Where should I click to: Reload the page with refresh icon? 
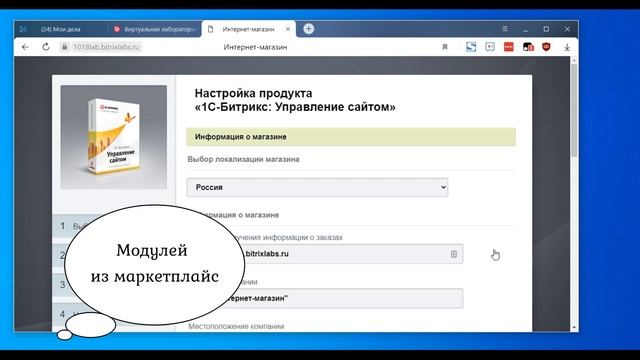(x=46, y=47)
